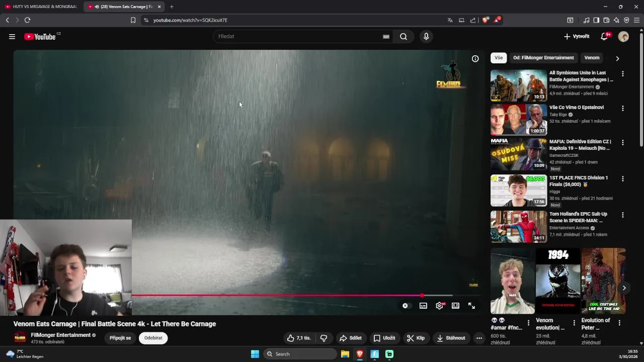
Task: Switch to theater mode in the player
Action: 455,306
